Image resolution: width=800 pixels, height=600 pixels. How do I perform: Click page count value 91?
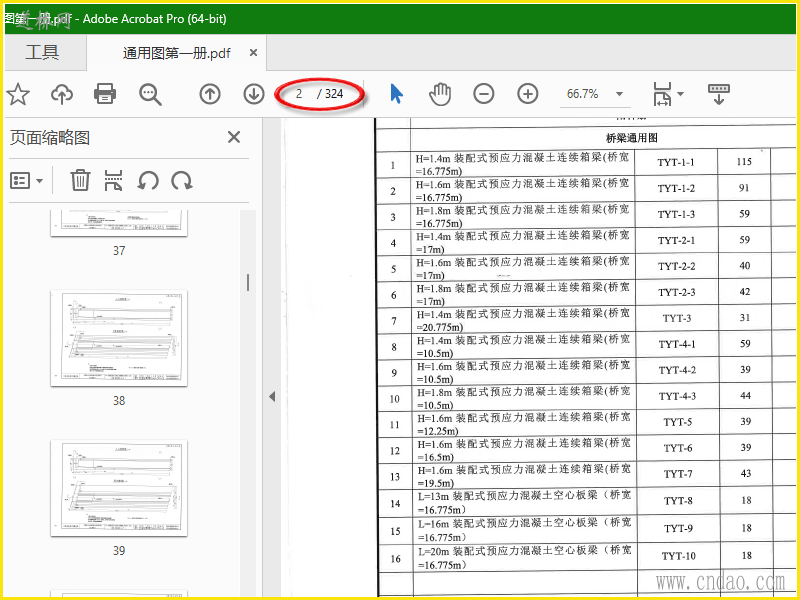pos(744,188)
